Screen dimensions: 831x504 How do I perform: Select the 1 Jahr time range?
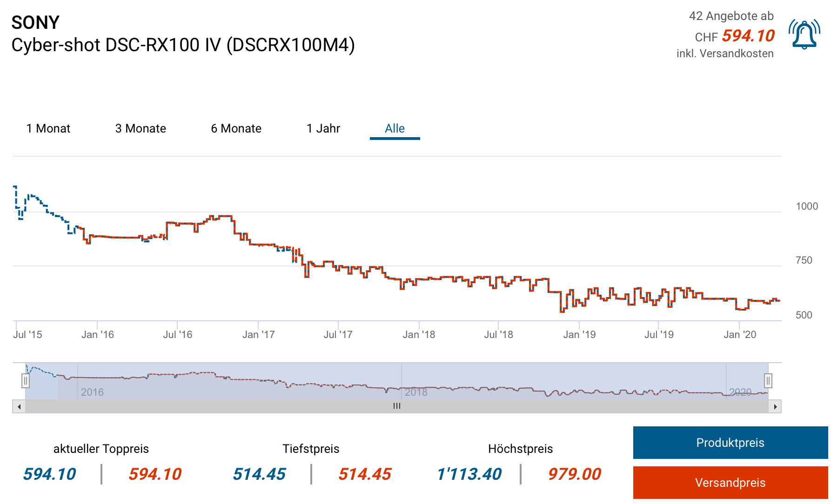tap(323, 128)
